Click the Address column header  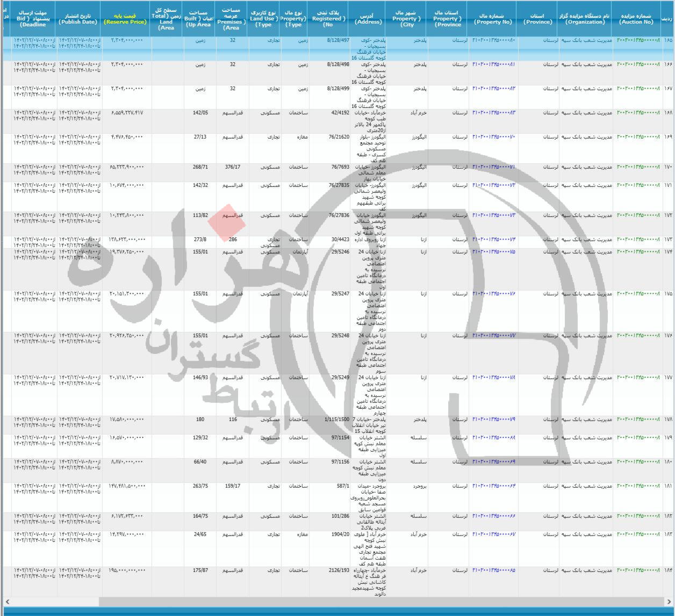click(x=368, y=19)
